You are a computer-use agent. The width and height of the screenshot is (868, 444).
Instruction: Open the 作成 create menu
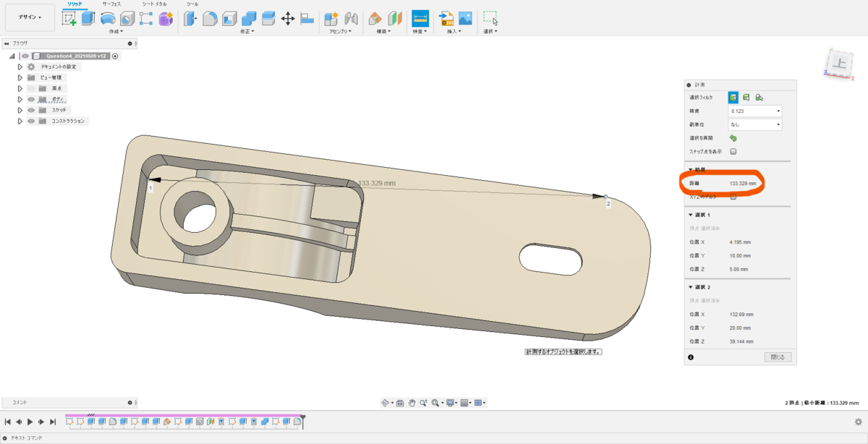pyautogui.click(x=116, y=31)
